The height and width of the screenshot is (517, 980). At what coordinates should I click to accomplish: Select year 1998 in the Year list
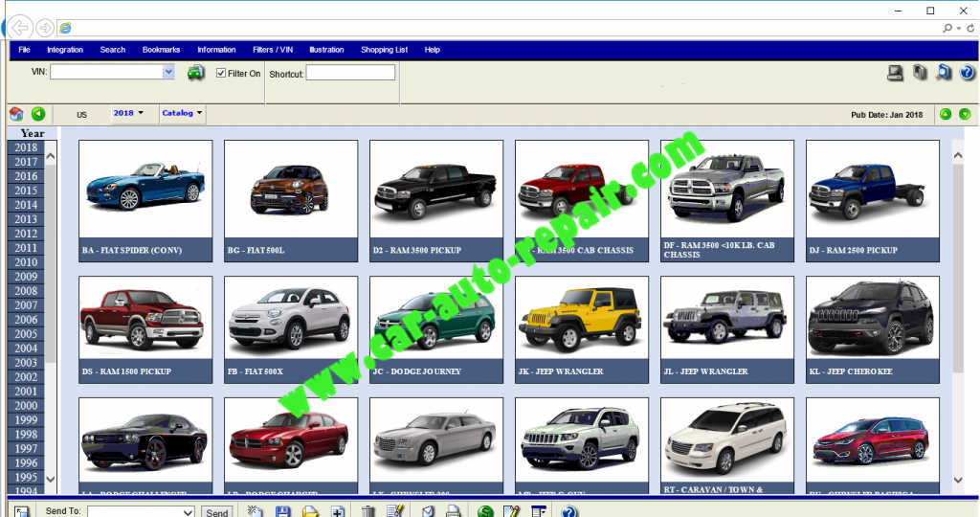[26, 435]
